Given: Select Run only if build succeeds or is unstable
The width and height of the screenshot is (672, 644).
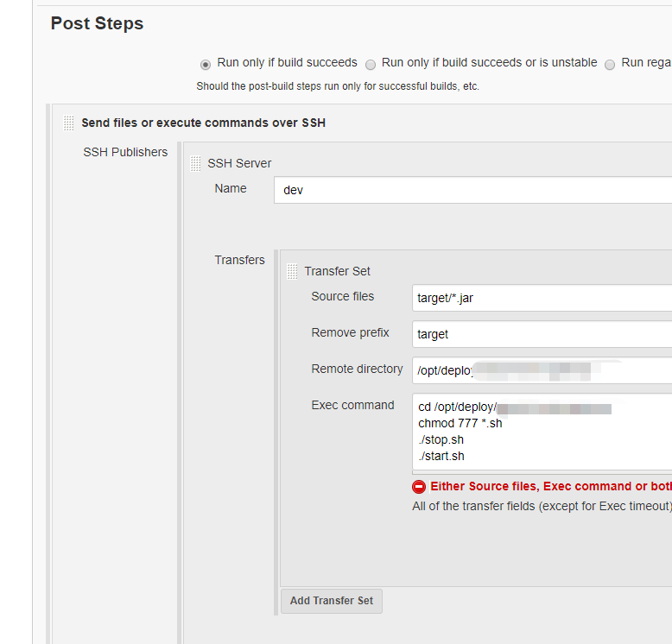Looking at the screenshot, I should (371, 64).
